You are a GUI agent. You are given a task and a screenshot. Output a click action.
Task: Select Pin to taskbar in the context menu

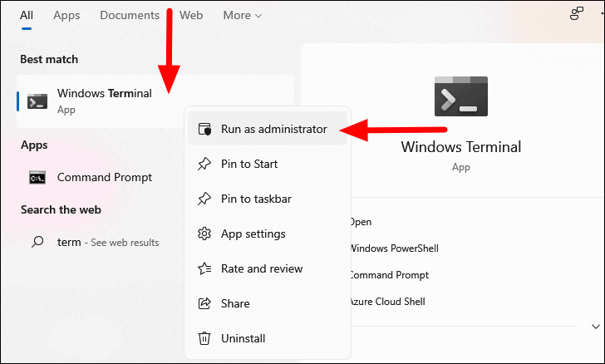tap(268, 199)
